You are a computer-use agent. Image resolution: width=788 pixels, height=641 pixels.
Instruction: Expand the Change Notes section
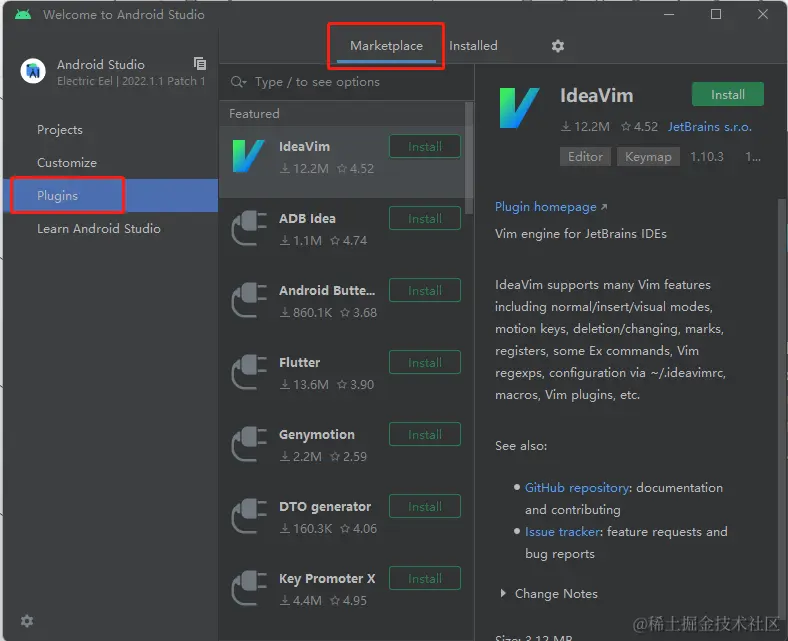click(x=503, y=593)
